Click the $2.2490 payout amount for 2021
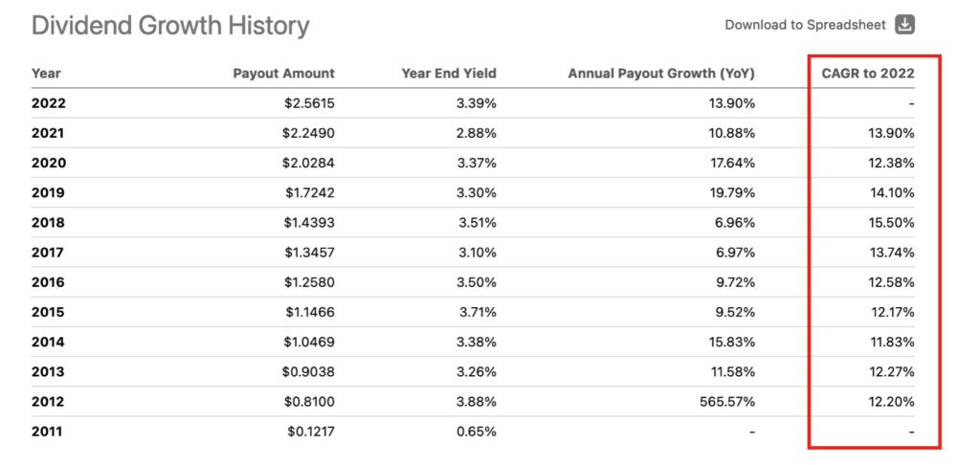Viewport: 980px width, 465px height. point(311,133)
